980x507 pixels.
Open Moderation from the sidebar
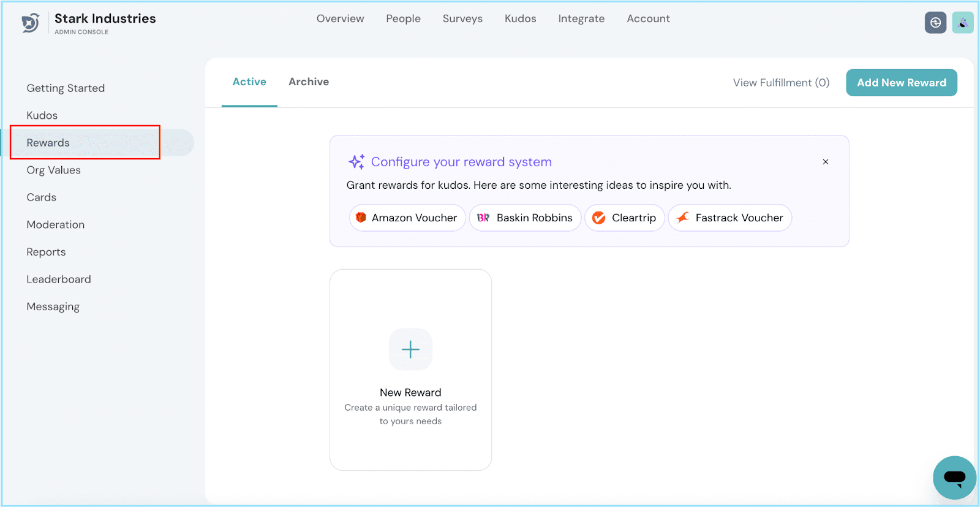tap(56, 225)
